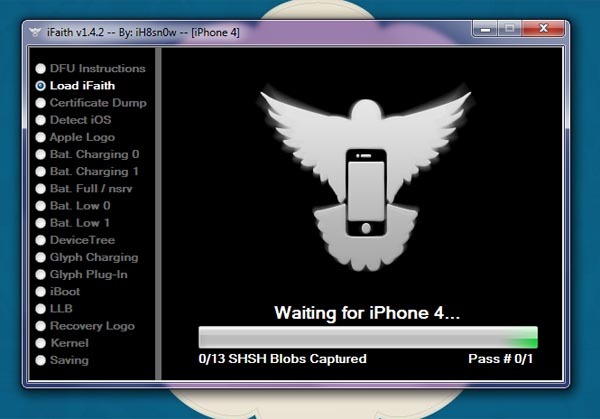Select the Bat. Full / nsrv radio button
The height and width of the screenshot is (419, 600).
click(x=41, y=189)
